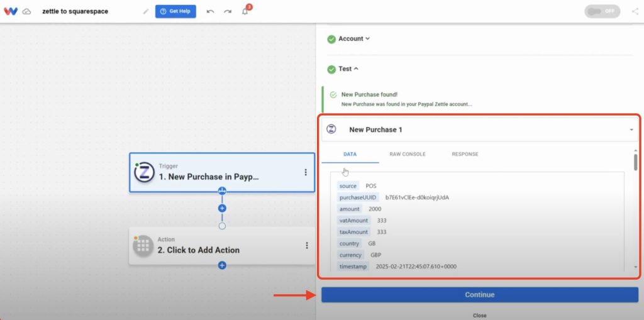Click the data panel scrollbar thumb

636,162
